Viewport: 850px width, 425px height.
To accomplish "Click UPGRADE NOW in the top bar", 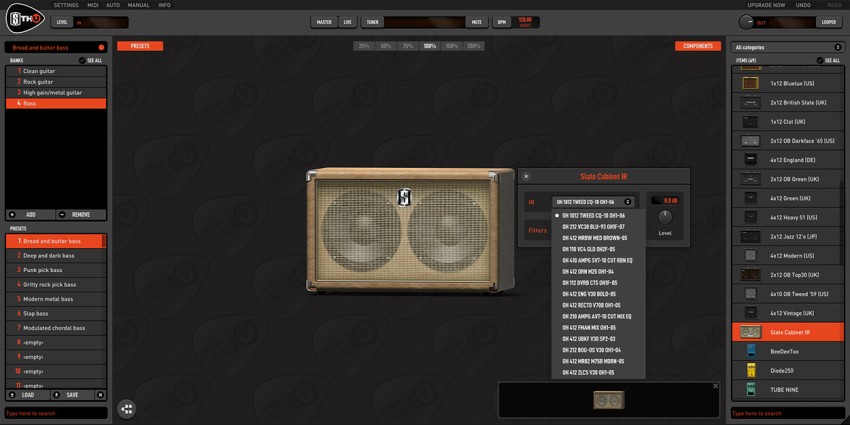I will click(x=766, y=5).
